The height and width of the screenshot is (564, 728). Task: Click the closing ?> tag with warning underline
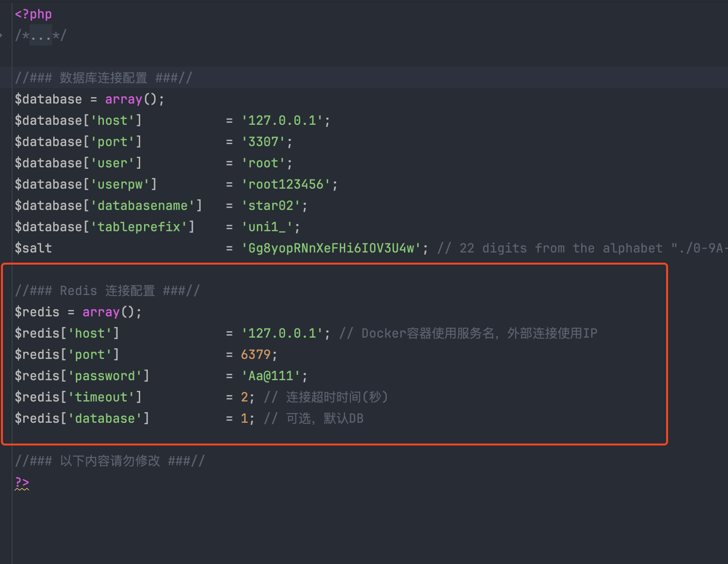click(22, 482)
